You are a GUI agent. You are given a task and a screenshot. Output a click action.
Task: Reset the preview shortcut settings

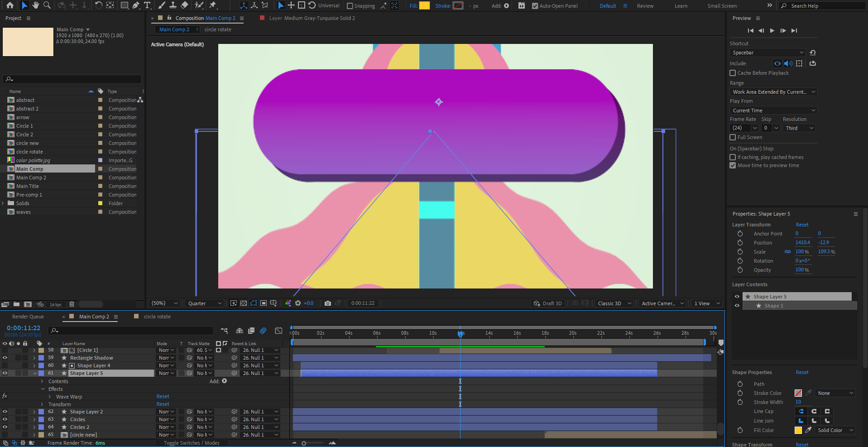813,53
